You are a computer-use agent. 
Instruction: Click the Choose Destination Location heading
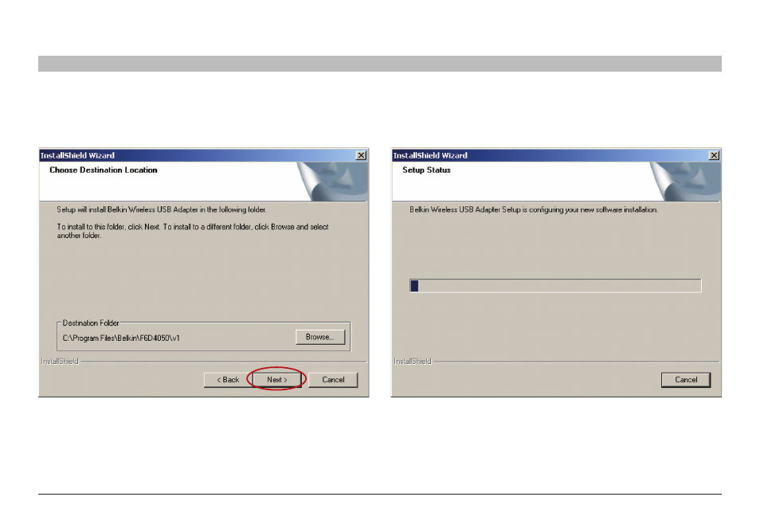pos(104,170)
